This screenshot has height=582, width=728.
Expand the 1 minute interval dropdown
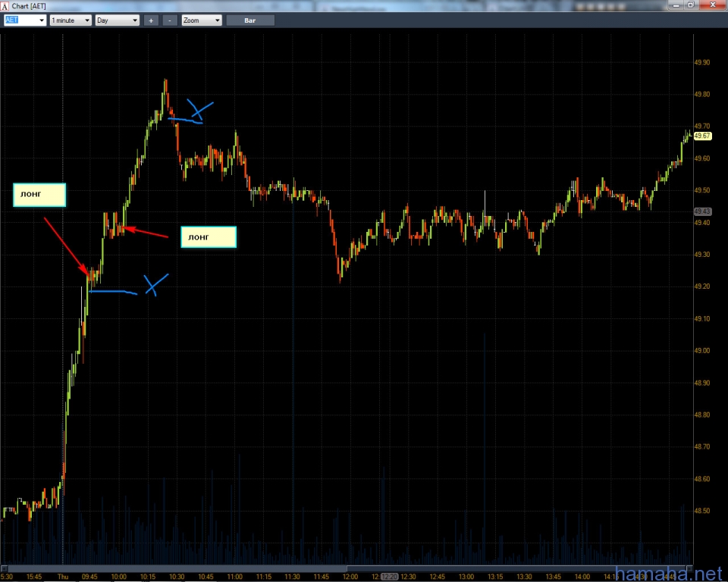point(86,20)
